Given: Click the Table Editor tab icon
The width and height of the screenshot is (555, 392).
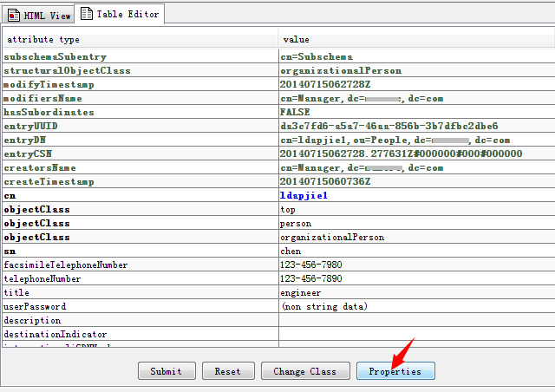Looking at the screenshot, I should 86,14.
